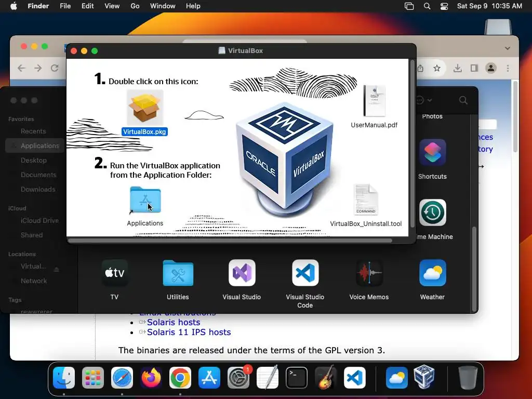Open the Utilities folder in Finder
532x399 pixels.
coord(178,273)
